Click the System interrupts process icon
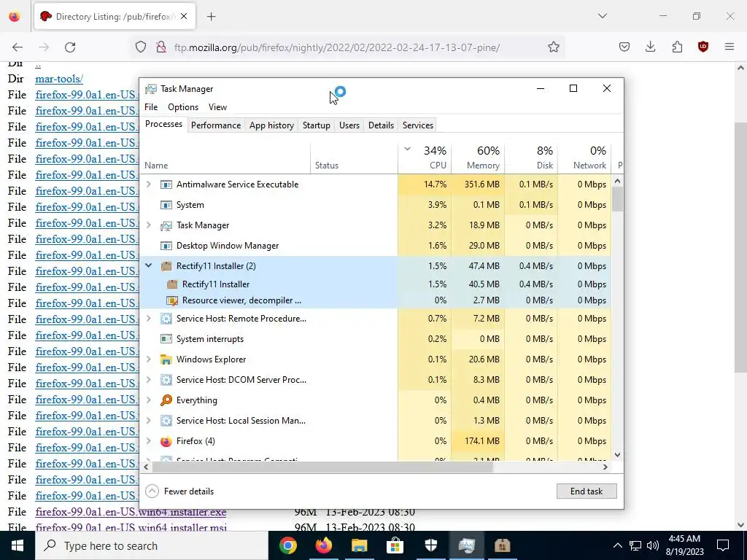 click(166, 339)
